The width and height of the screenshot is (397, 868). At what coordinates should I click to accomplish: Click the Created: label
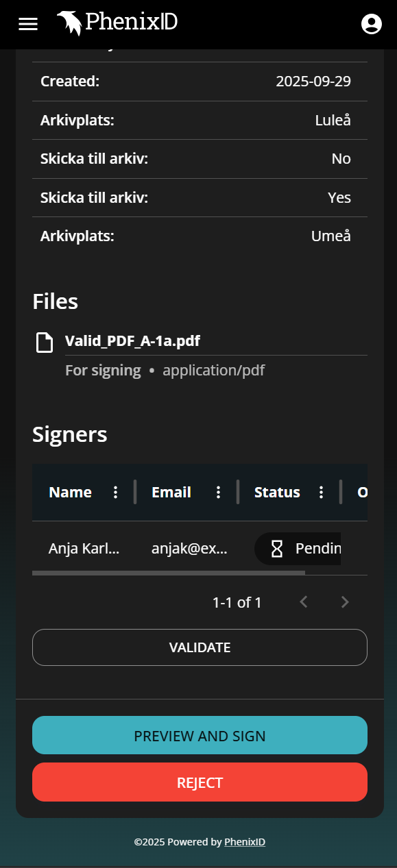point(70,82)
